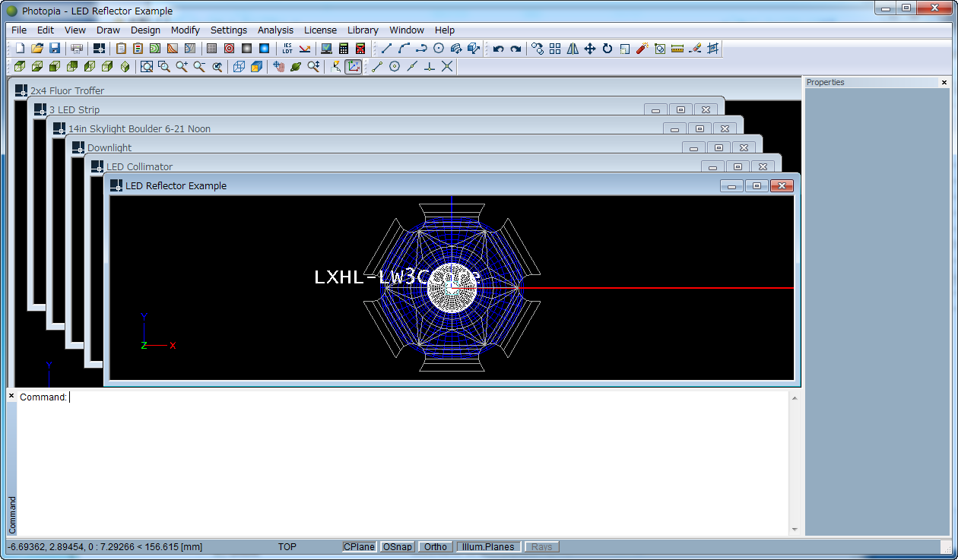Click the Zoom Out magnifier icon
Viewport: 958px width, 560px height.
click(199, 67)
